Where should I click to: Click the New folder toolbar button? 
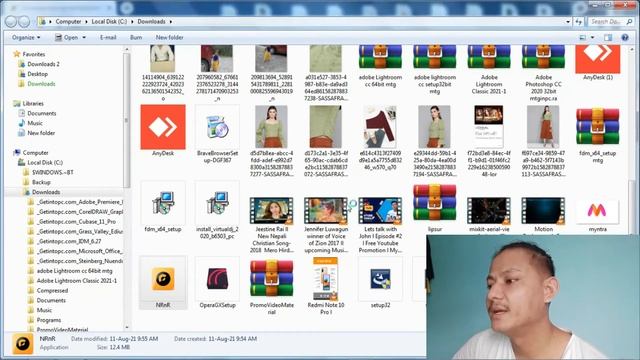click(169, 38)
